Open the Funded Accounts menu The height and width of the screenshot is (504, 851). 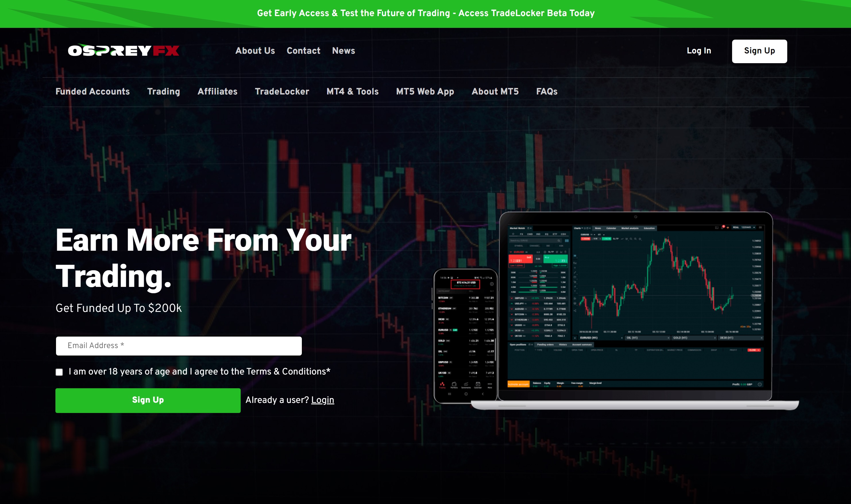pos(93,92)
